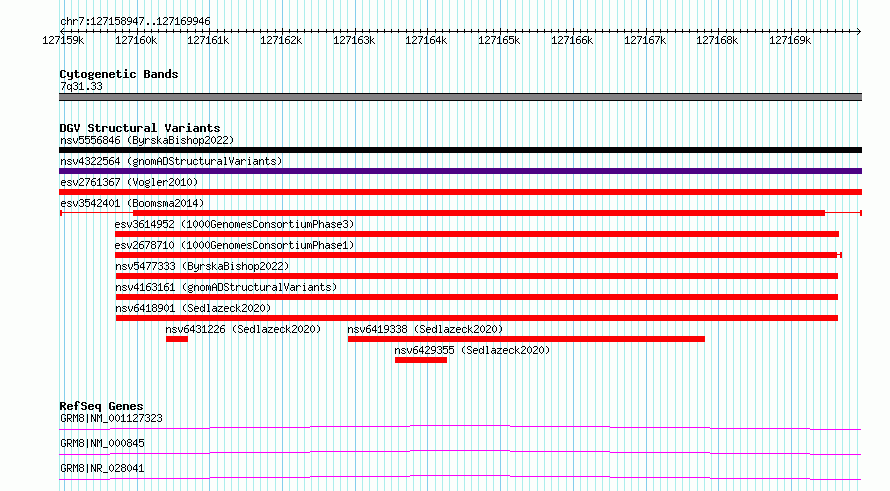Image resolution: width=890 pixels, height=491 pixels.
Task: Click the short nsv6431226 red variant bar
Action: 177,339
